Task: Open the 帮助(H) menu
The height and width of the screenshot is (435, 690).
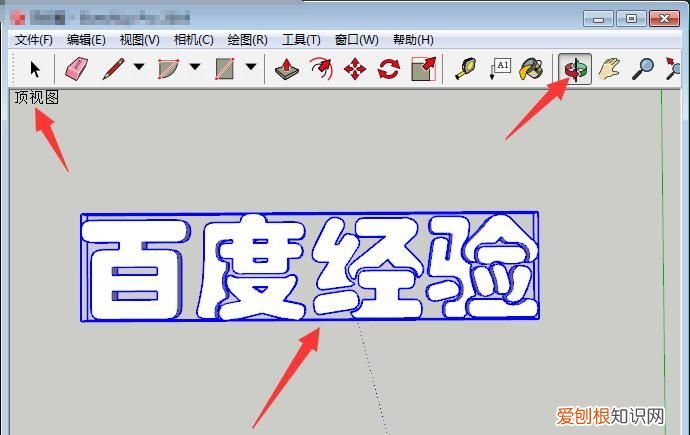Action: pyautogui.click(x=413, y=40)
